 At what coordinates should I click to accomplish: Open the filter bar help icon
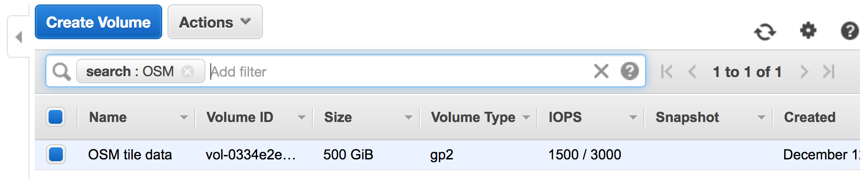tap(630, 71)
